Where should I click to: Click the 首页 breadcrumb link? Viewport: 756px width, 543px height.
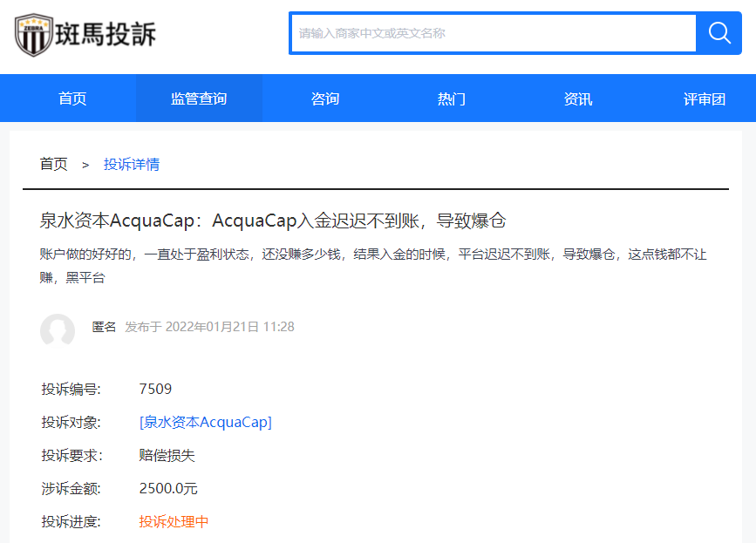(x=53, y=165)
